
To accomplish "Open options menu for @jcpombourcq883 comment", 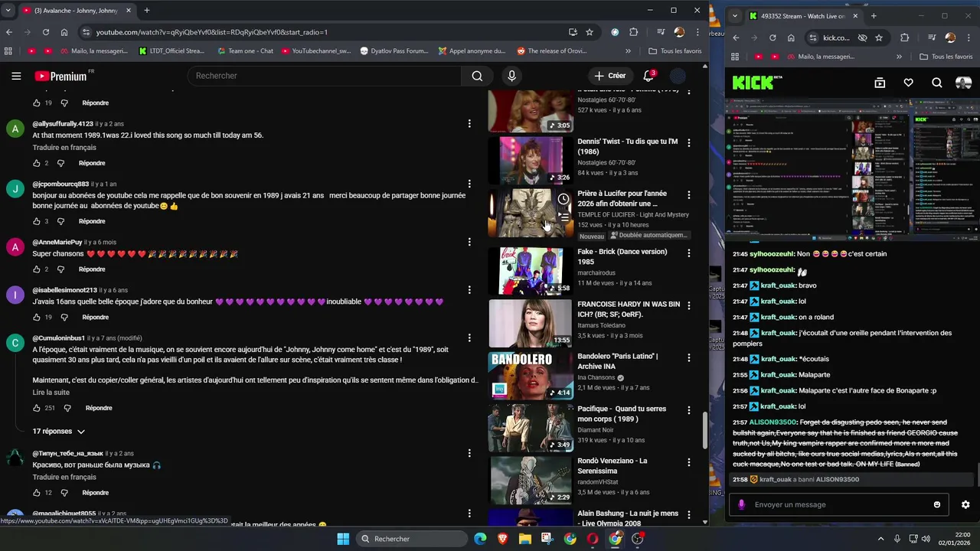I will tap(469, 185).
